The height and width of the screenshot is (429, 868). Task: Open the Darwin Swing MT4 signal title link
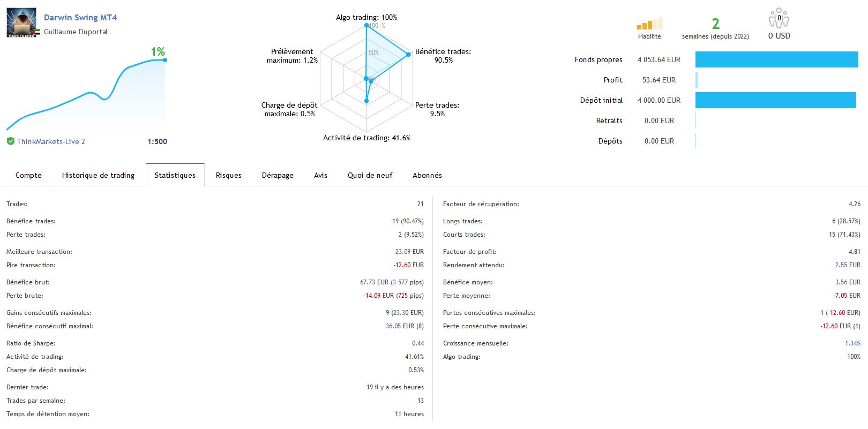[x=80, y=18]
